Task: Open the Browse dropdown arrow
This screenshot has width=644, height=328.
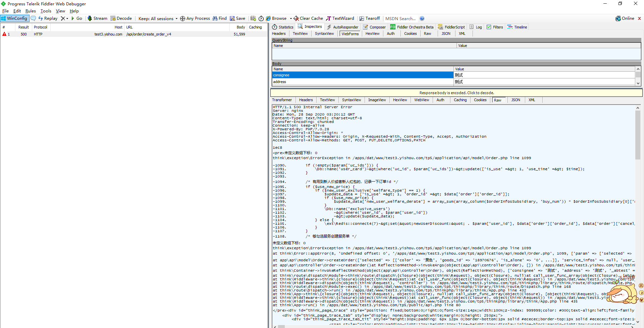Action: [x=291, y=18]
